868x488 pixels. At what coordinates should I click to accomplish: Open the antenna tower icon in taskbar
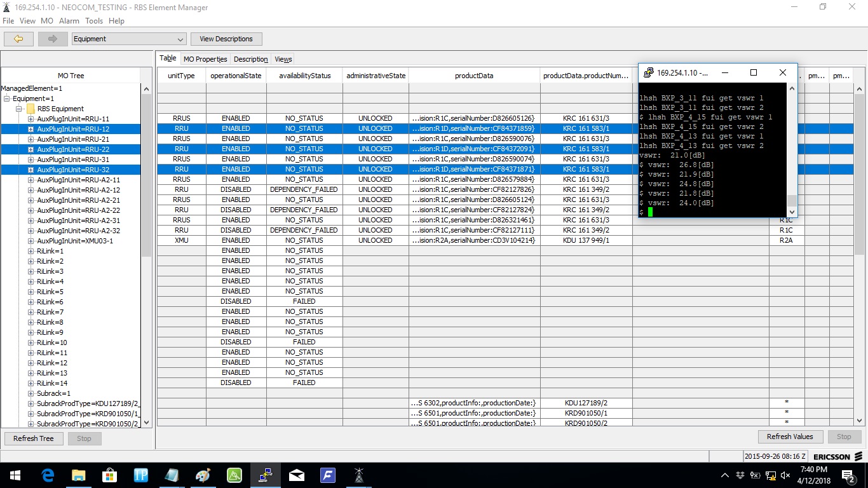coord(359,475)
